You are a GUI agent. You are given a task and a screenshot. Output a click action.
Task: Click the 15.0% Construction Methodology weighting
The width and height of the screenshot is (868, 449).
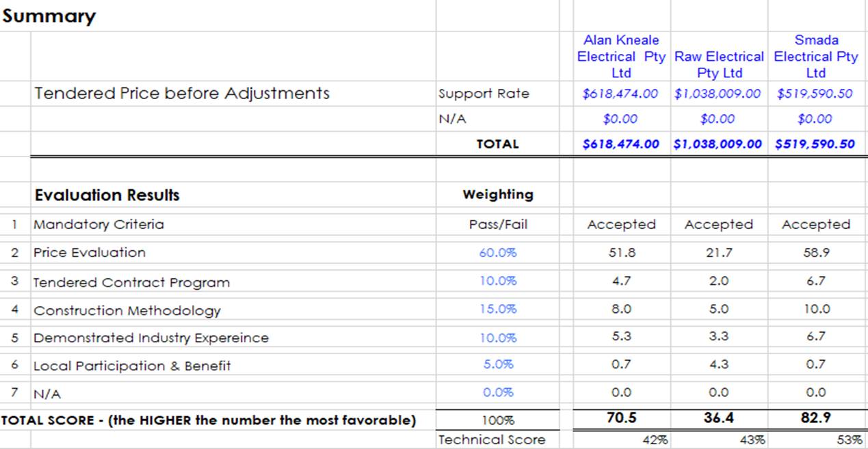[497, 309]
